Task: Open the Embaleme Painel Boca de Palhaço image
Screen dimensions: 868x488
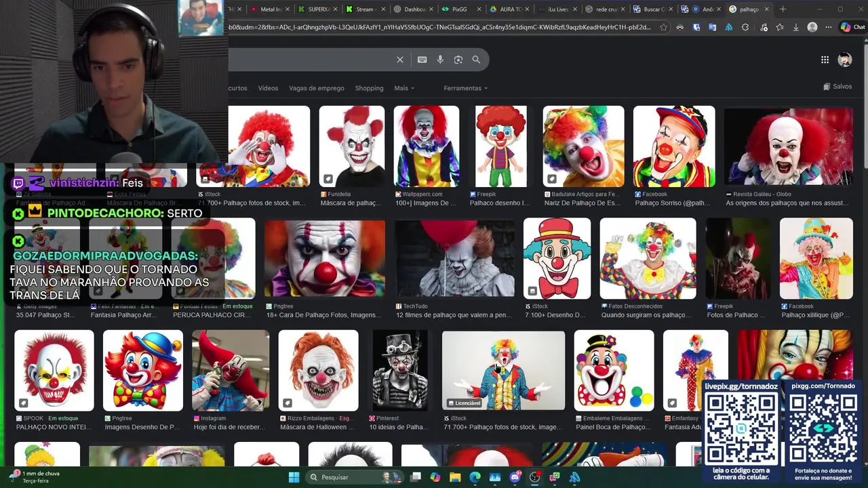Action: click(614, 370)
